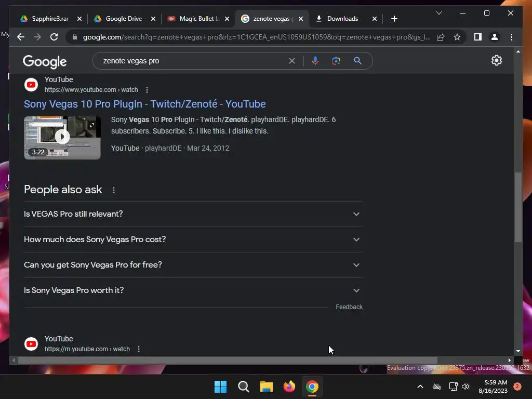
Task: View site information lock icon
Action: tap(75, 37)
